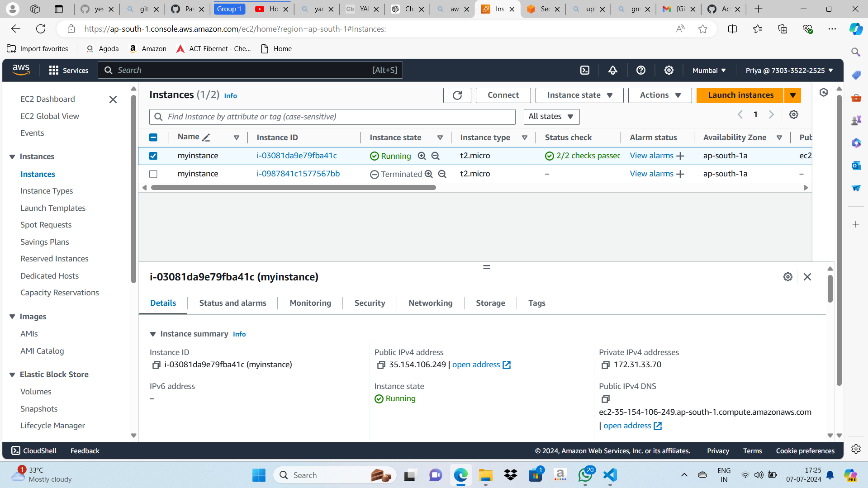Open Launch instances split-button arrow
Viewport: 868px width, 488px height.
tap(793, 95)
